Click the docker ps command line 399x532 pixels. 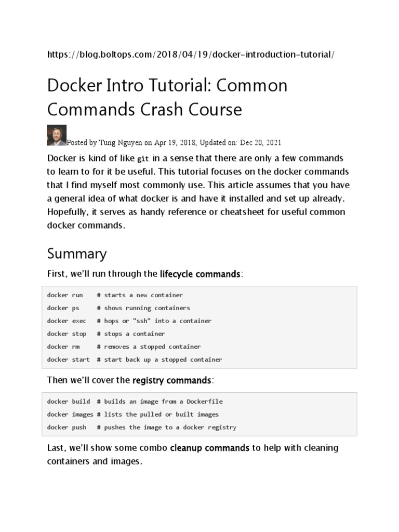click(118, 308)
